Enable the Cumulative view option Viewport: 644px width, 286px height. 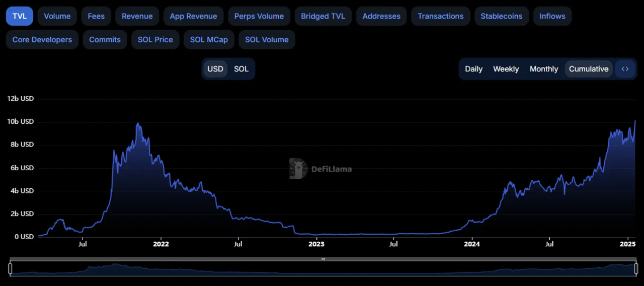[x=588, y=69]
